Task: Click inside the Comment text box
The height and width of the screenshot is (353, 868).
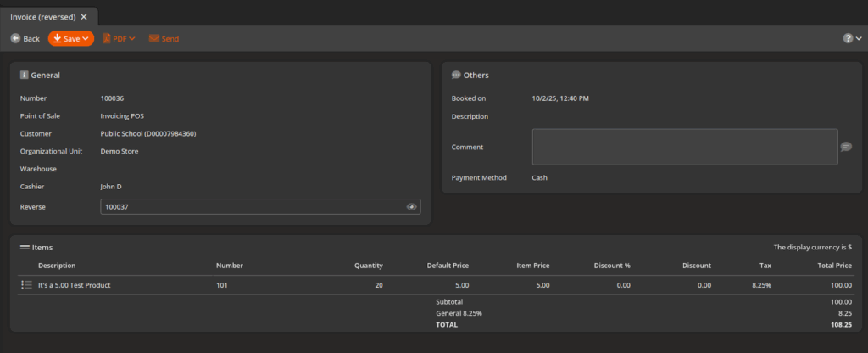Action: coord(684,147)
